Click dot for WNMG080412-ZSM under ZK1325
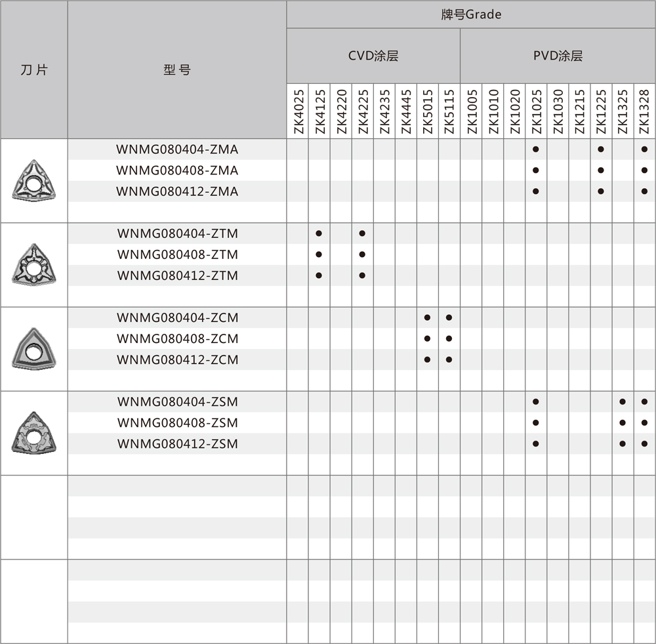The image size is (656, 644). pos(623,444)
